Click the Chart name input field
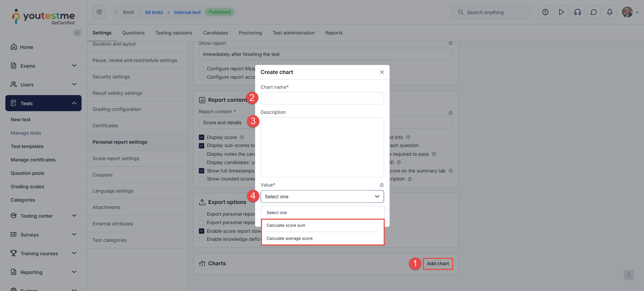 pos(322,98)
